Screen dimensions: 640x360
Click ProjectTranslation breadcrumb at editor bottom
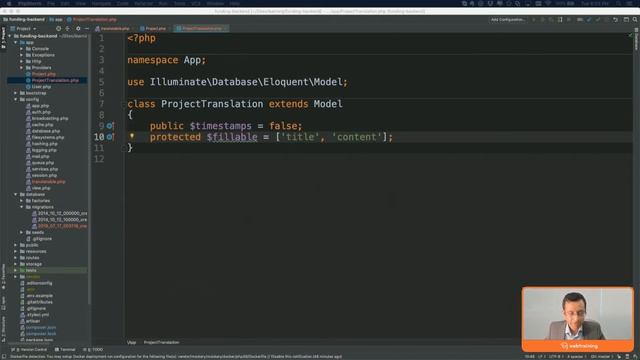coord(161,342)
